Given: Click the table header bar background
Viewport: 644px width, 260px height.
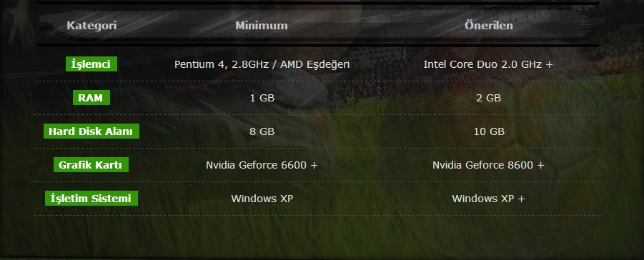Looking at the screenshot, I should tap(317, 25).
